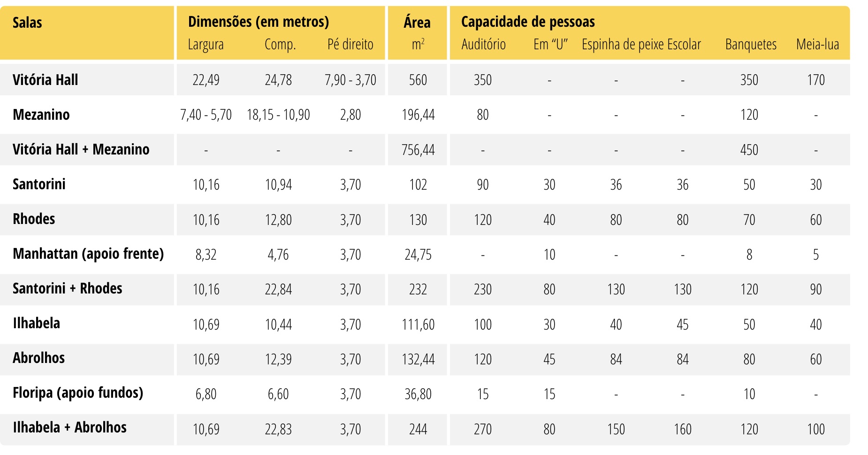The height and width of the screenshot is (455, 868).
Task: Click the Pé direito subheader
Action: (x=350, y=45)
